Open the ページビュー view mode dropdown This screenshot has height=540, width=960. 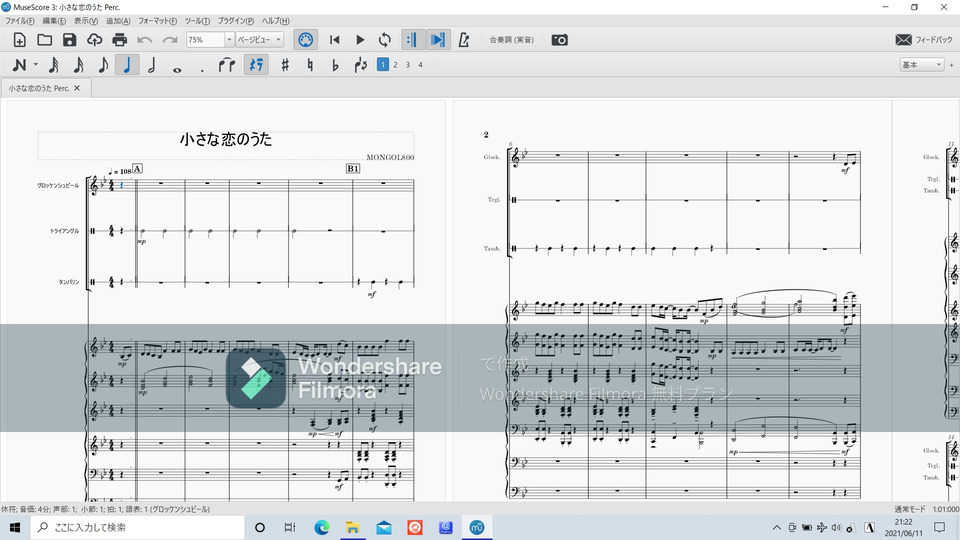[x=260, y=40]
